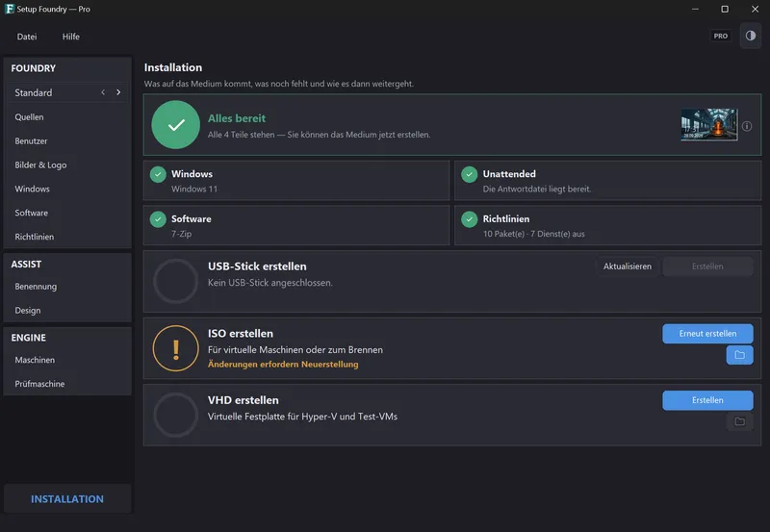Toggle the dark/light theme icon
This screenshot has width=770, height=532.
(x=751, y=36)
